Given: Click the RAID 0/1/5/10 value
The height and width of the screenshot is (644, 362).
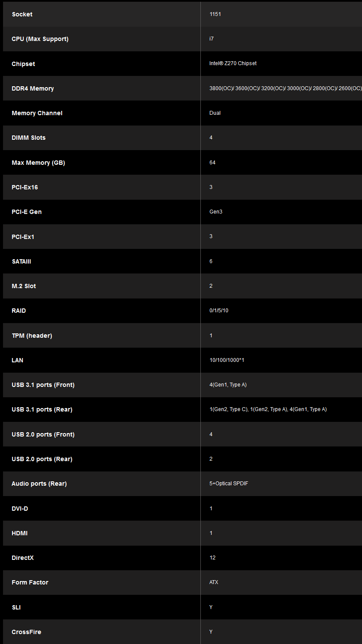Looking at the screenshot, I should (x=219, y=311).
